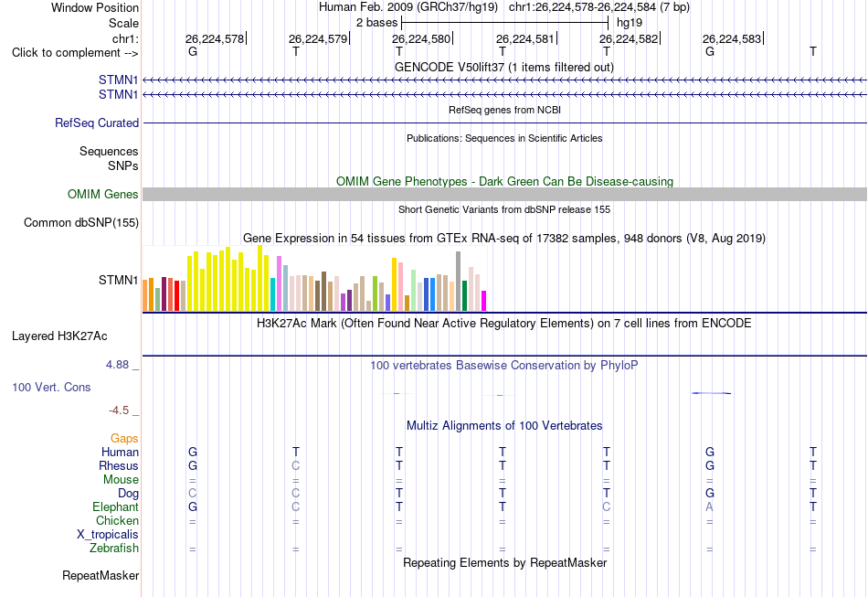The image size is (868, 597).
Task: Click the 'OMIM Gene Phenotypes' green track title
Action: tap(505, 181)
